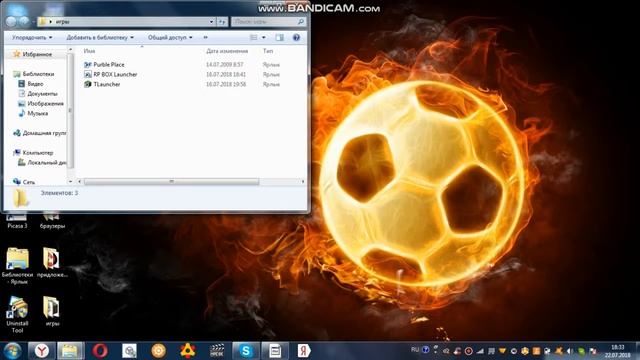Launch Yandex Browser from the taskbar

(x=42, y=351)
